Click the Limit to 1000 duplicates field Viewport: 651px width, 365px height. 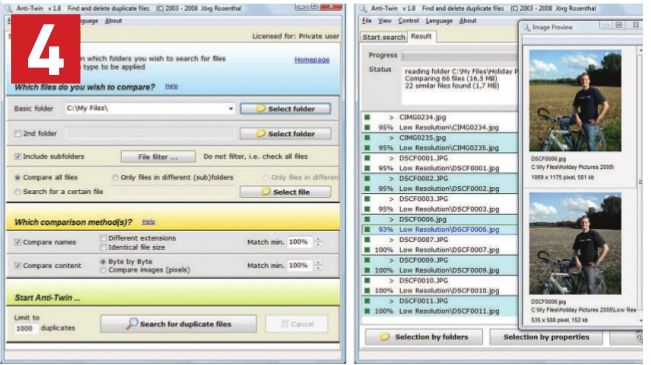coord(26,328)
